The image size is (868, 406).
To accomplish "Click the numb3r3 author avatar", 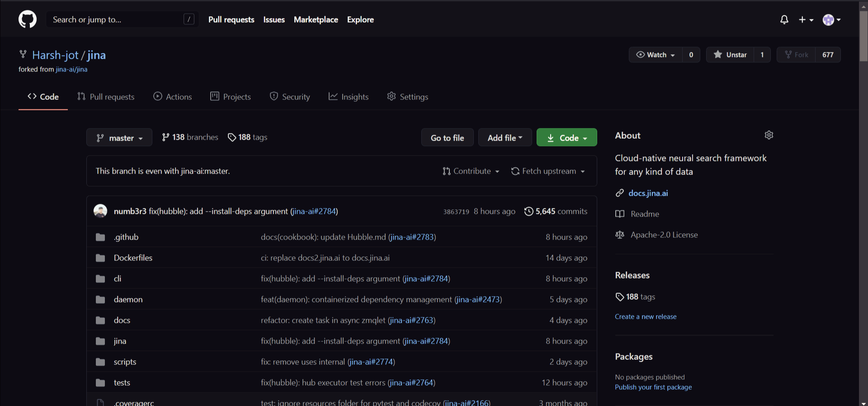I will (x=100, y=211).
